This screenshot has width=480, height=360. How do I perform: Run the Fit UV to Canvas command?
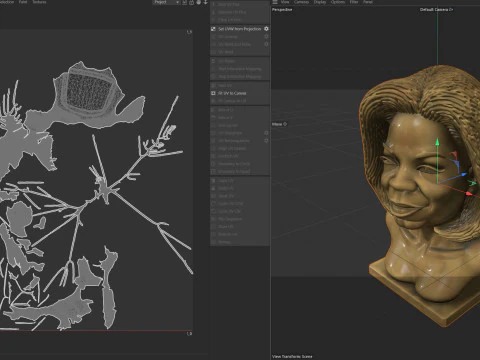(x=232, y=93)
